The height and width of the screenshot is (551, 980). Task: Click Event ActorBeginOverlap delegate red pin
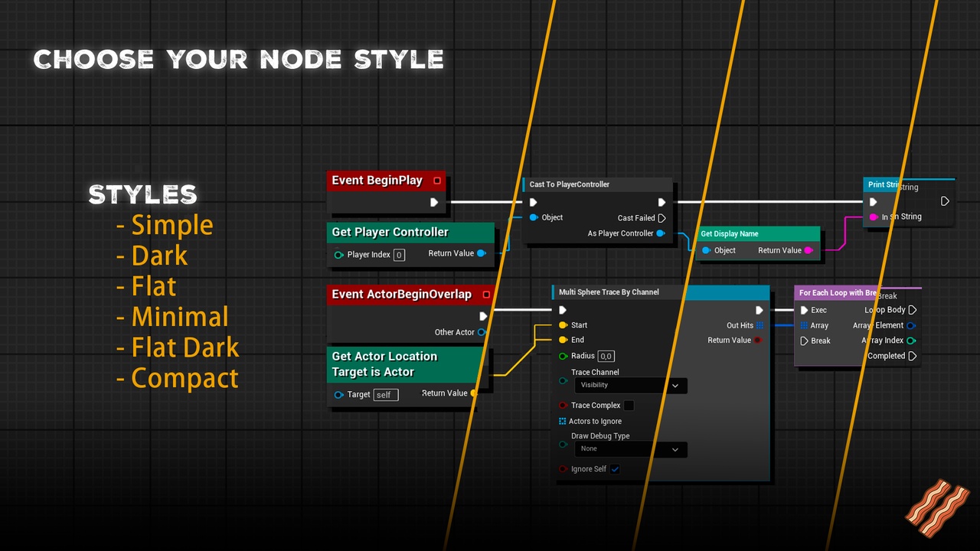pyautogui.click(x=486, y=295)
